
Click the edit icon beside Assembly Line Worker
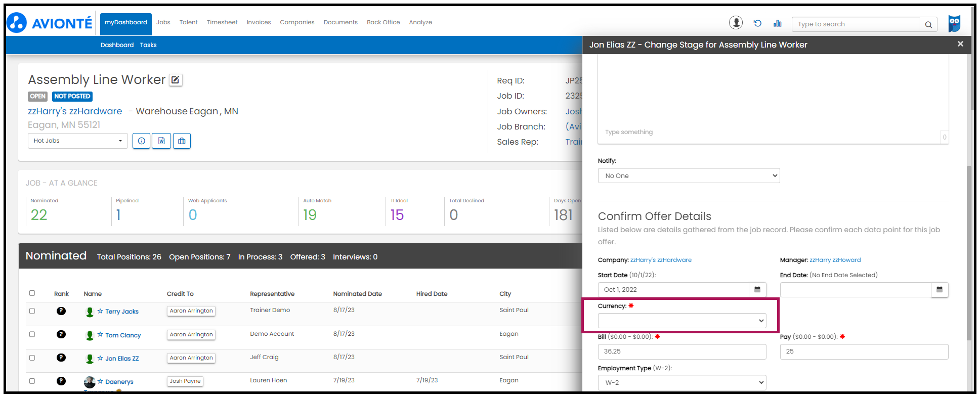coord(175,80)
